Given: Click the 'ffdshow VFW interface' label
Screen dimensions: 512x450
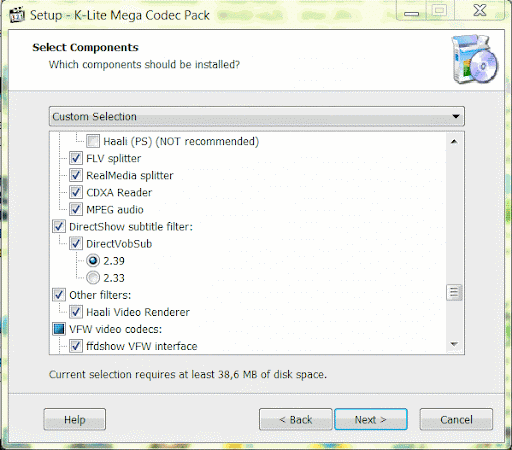Looking at the screenshot, I should click(x=142, y=346).
